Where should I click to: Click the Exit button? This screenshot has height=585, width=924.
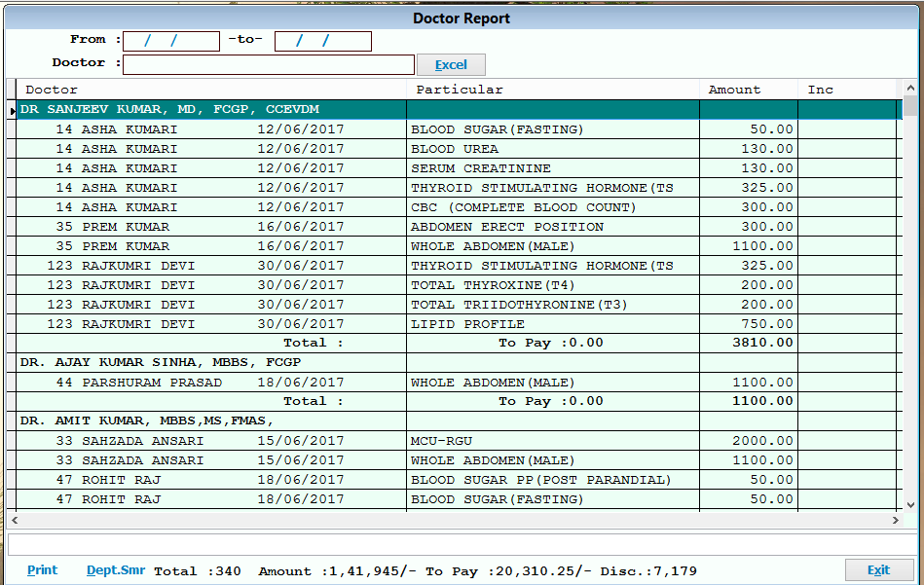877,569
